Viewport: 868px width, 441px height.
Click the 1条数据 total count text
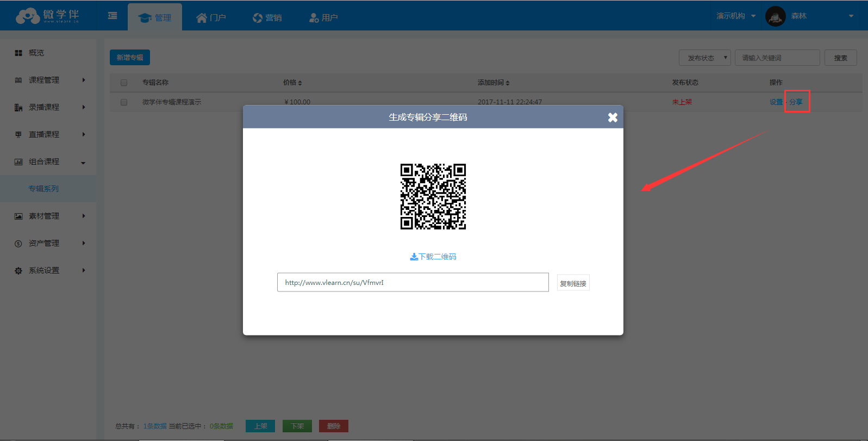point(155,426)
